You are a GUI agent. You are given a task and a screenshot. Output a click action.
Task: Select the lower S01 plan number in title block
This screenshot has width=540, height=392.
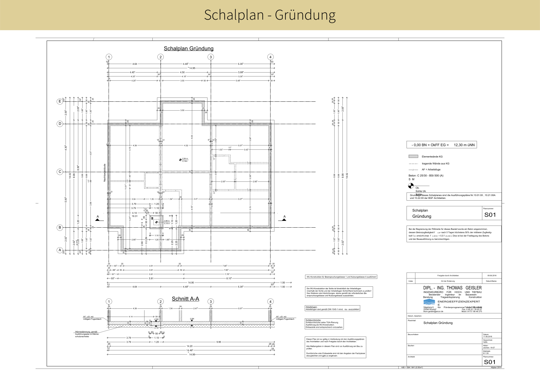(490, 362)
